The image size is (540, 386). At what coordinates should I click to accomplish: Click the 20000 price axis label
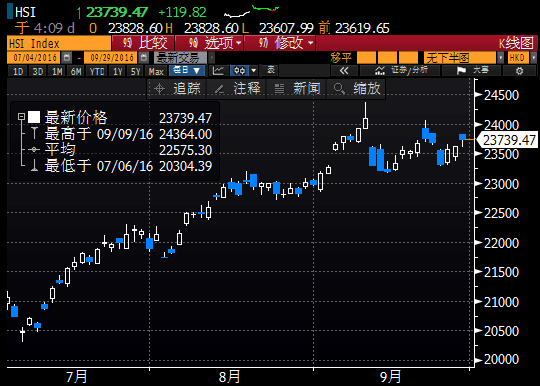[501, 359]
